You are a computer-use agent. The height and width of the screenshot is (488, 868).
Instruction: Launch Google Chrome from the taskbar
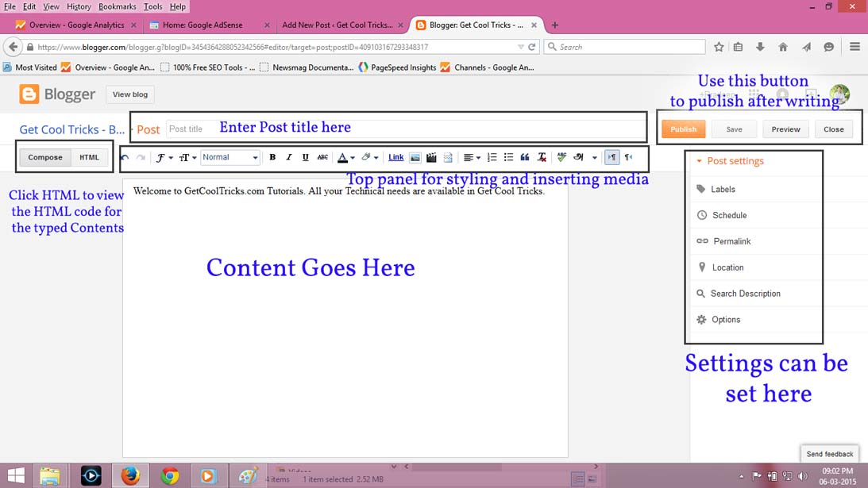(169, 476)
